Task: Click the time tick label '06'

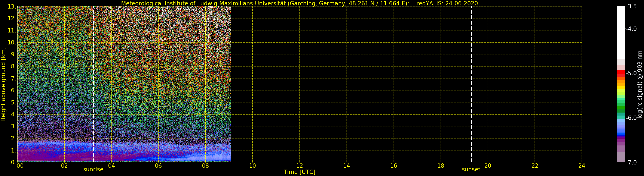Action: click(159, 166)
